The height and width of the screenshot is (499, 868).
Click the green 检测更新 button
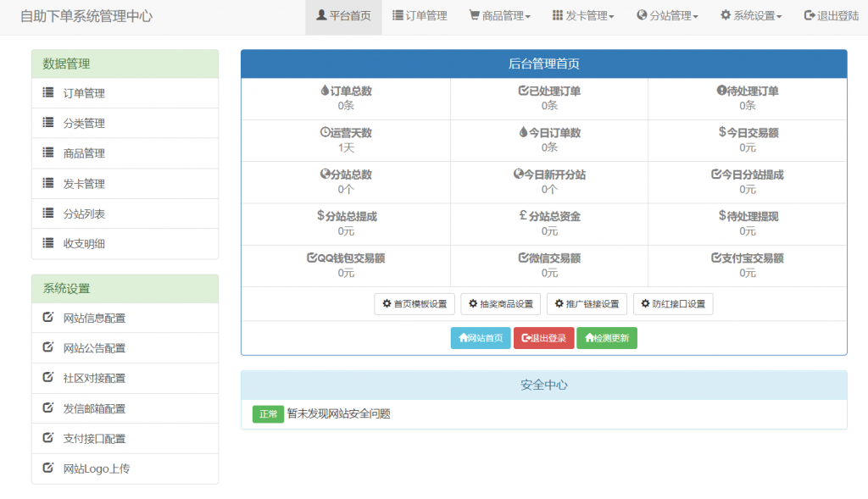pyautogui.click(x=607, y=338)
